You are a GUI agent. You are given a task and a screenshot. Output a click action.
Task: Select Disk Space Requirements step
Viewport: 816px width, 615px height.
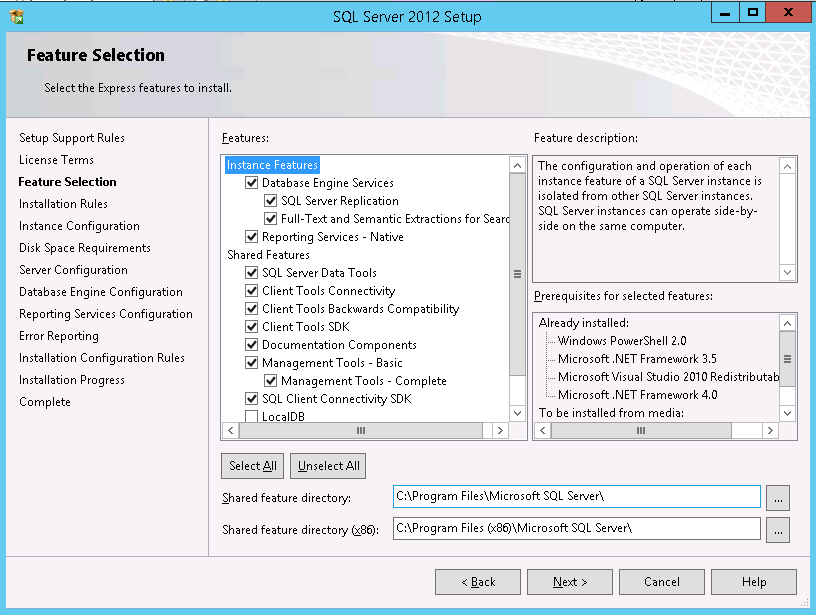click(85, 248)
